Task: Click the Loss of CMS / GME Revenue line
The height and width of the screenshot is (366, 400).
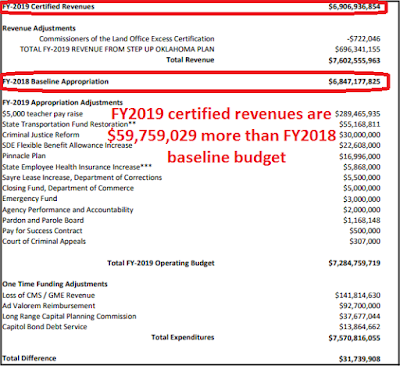Action: click(49, 295)
